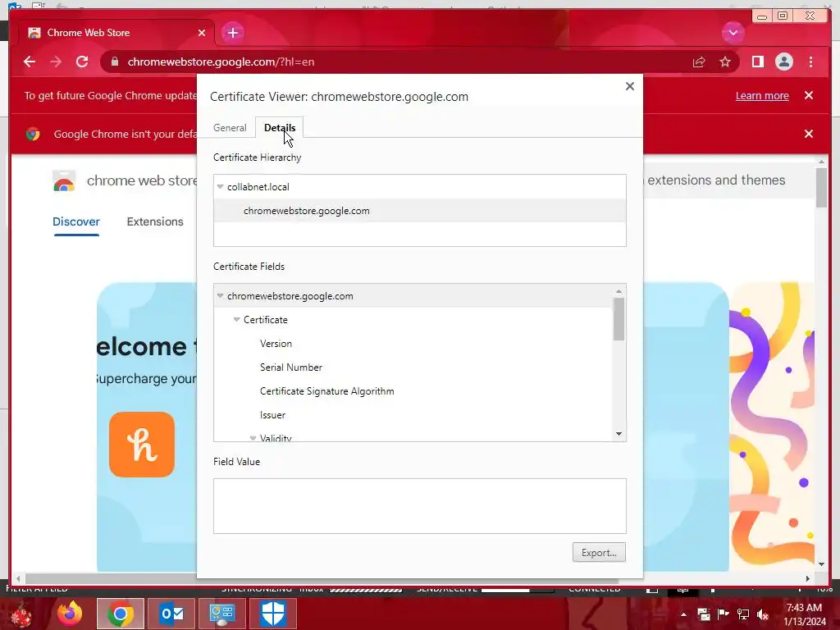This screenshot has height=630, width=840.
Task: Click the Action Center flag tray icon
Action: (x=724, y=614)
